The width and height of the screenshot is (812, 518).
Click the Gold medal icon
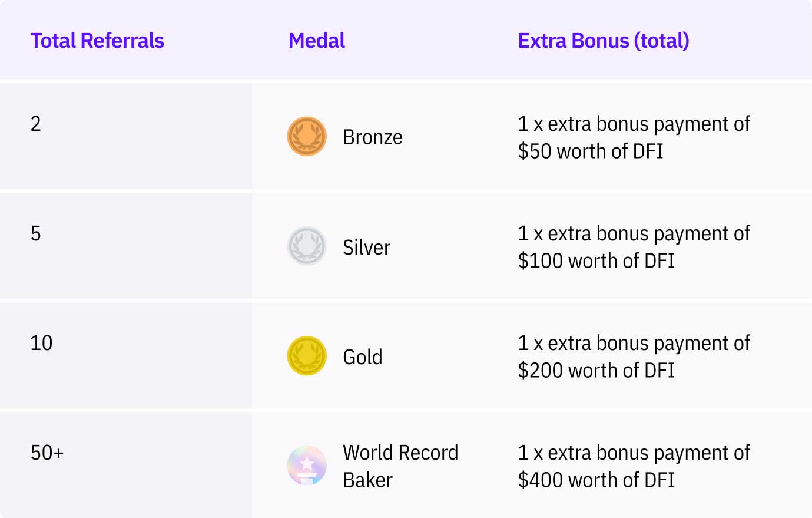point(307,355)
